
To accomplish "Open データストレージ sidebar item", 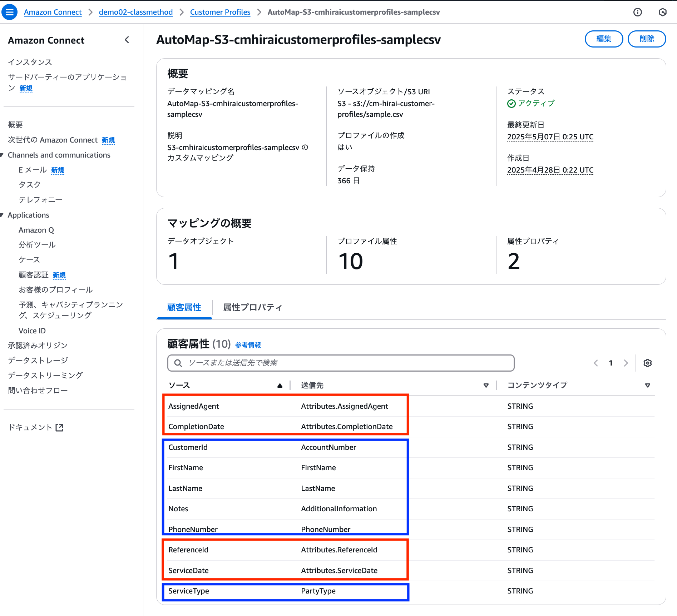I will pyautogui.click(x=38, y=361).
